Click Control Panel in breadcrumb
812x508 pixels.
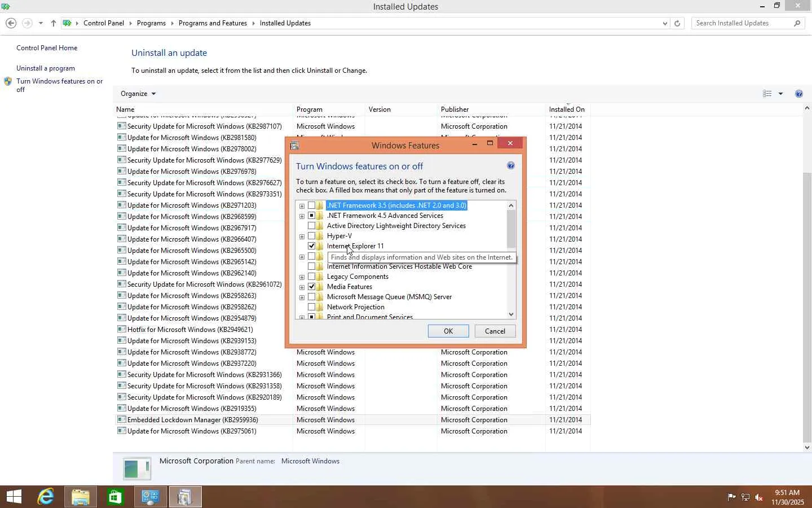click(x=104, y=23)
